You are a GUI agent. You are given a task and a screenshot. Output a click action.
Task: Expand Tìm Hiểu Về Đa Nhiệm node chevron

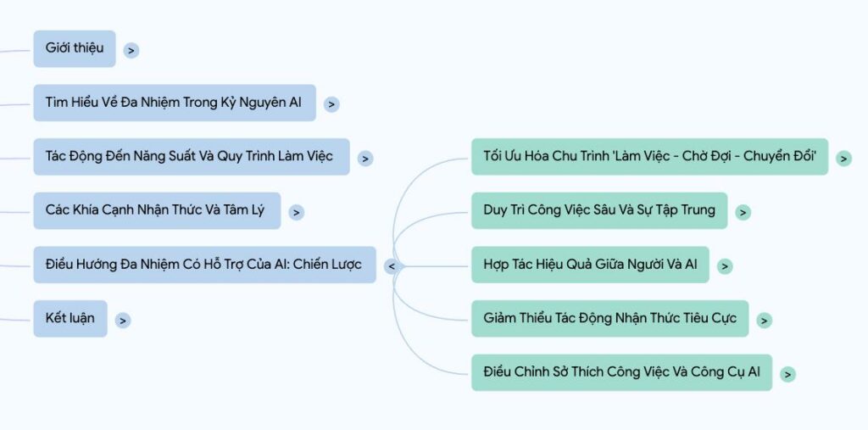[331, 104]
